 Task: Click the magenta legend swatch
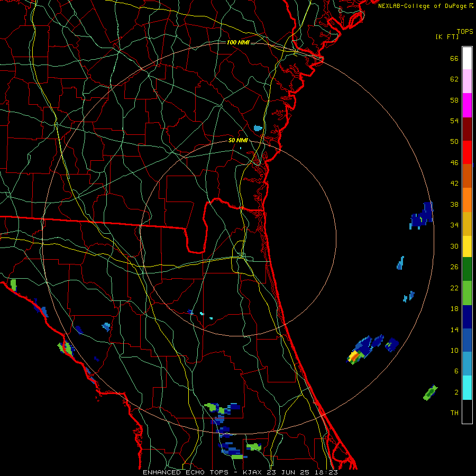point(467,105)
